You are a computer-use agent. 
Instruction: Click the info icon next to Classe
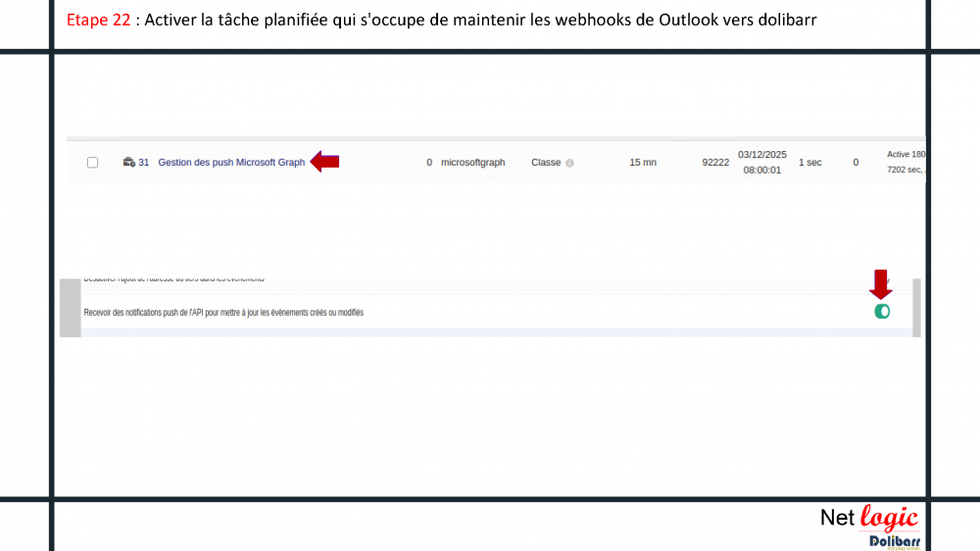coord(569,163)
